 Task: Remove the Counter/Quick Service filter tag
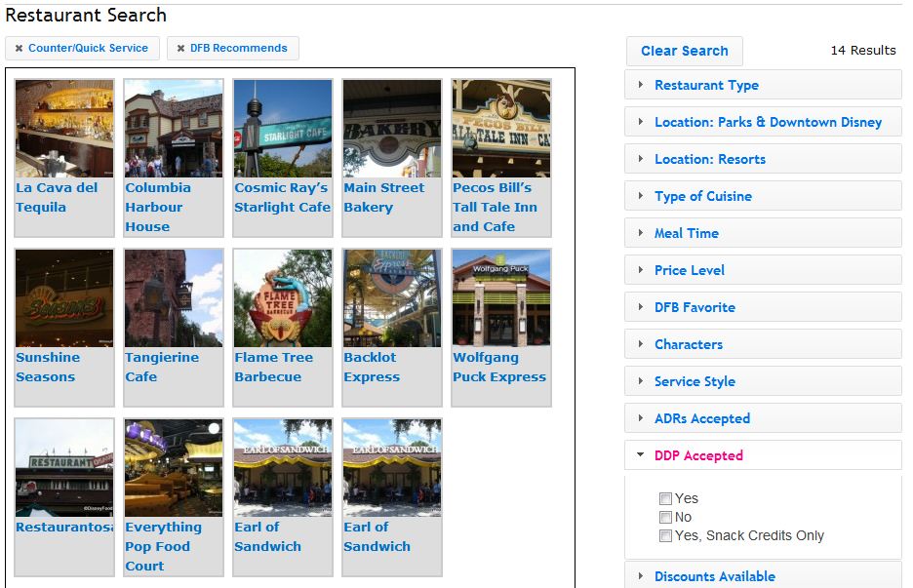tap(20, 49)
